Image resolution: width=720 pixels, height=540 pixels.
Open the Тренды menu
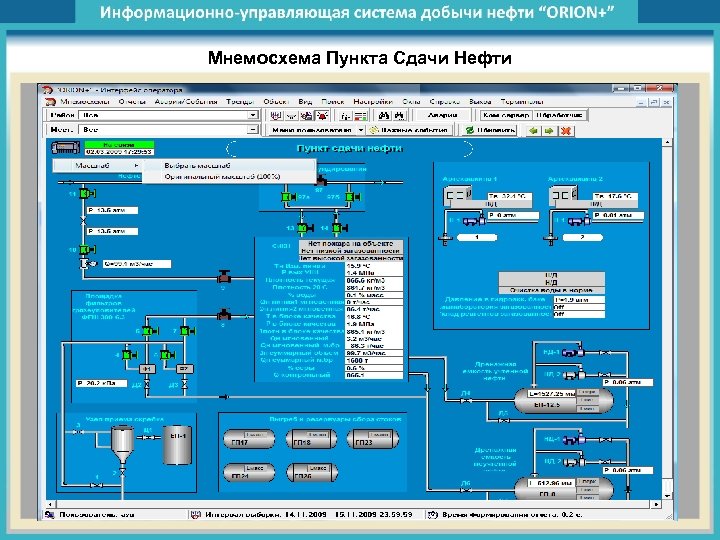(x=240, y=101)
